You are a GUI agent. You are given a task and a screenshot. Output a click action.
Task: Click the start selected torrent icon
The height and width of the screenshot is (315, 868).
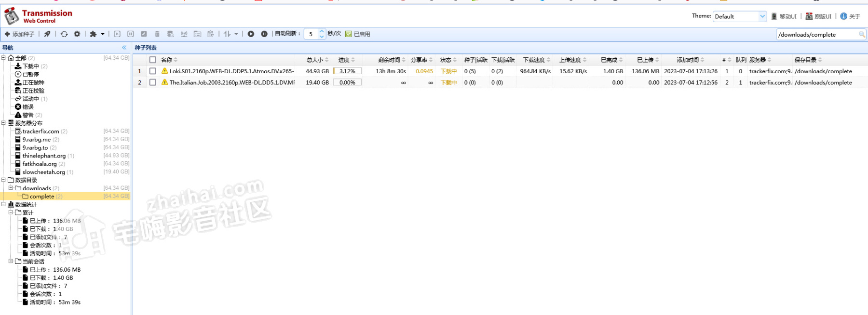(x=117, y=34)
